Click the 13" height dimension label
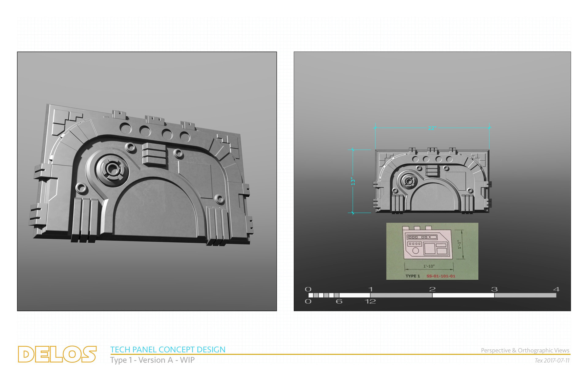The height and width of the screenshot is (380, 588). [353, 181]
